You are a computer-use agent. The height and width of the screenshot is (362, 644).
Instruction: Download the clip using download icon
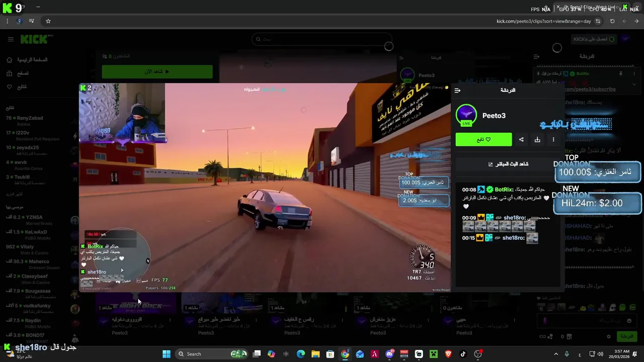point(537,140)
